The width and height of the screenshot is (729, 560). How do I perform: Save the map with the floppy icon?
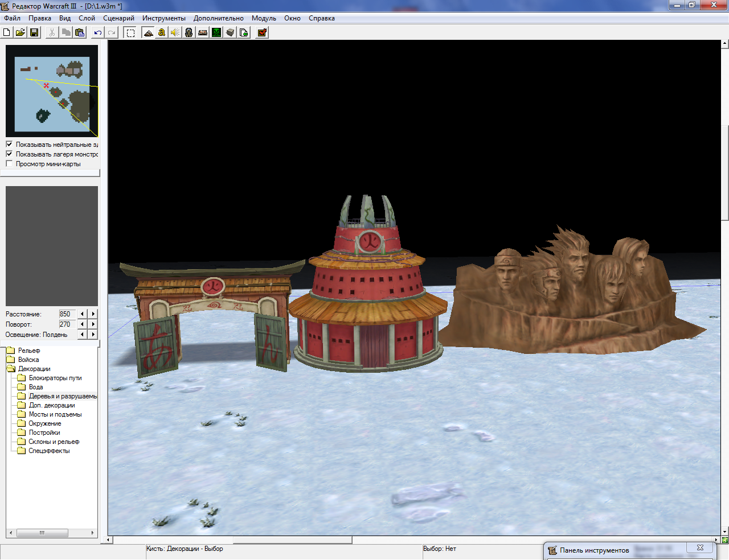pyautogui.click(x=34, y=32)
